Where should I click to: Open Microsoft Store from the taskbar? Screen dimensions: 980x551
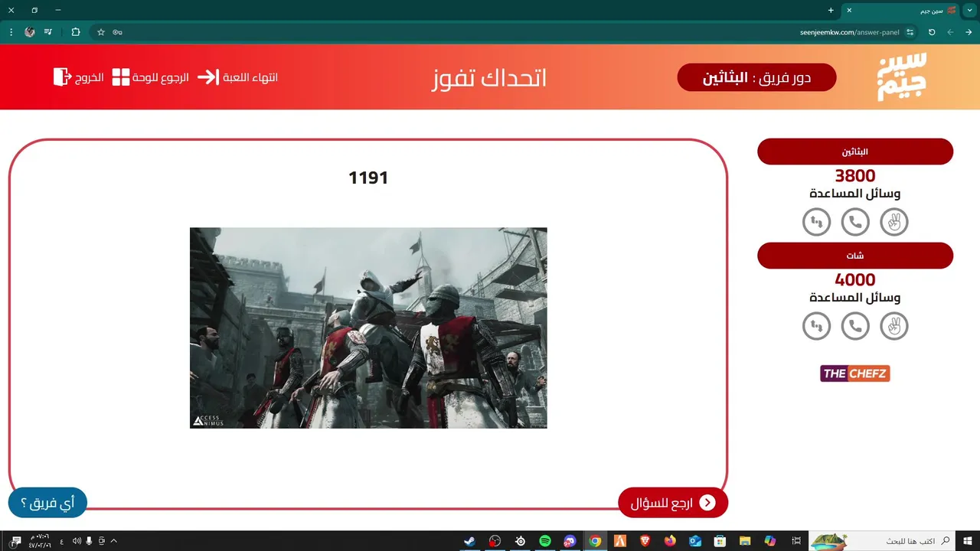point(720,541)
